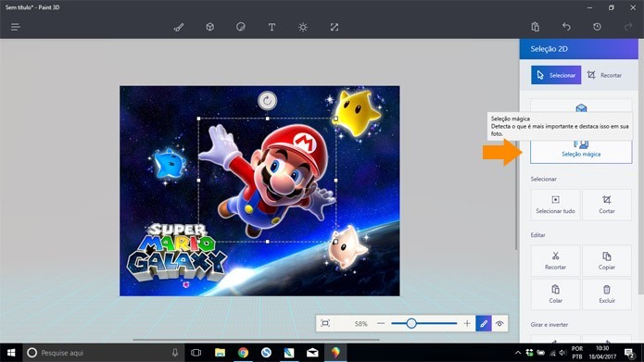
Task: Click the Cortar button
Action: tap(607, 205)
